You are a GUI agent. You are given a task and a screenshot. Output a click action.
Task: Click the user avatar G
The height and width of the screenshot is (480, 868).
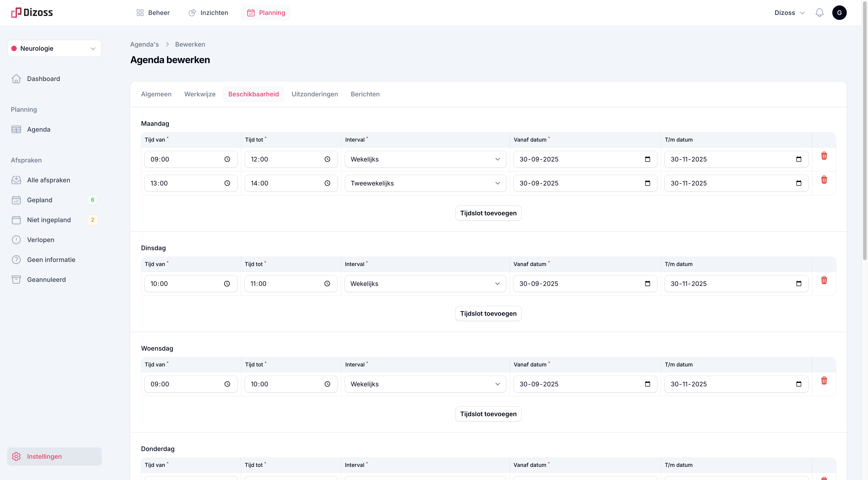[839, 13]
